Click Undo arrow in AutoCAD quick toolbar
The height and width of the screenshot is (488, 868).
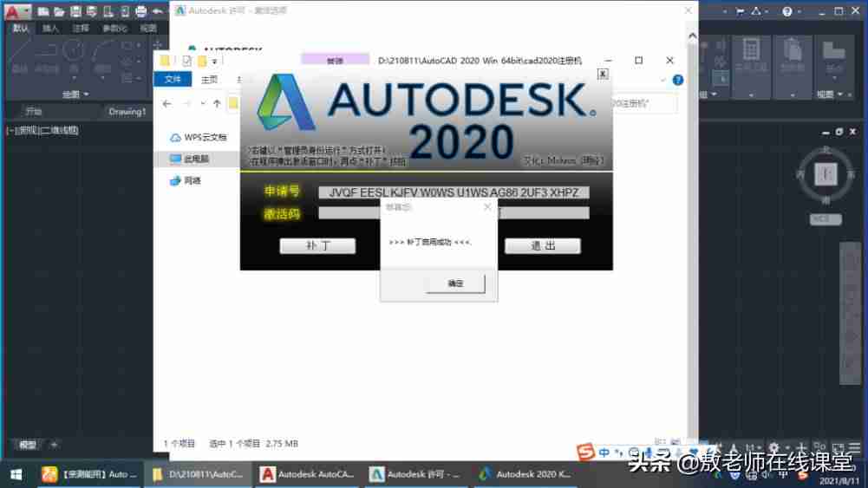click(157, 11)
